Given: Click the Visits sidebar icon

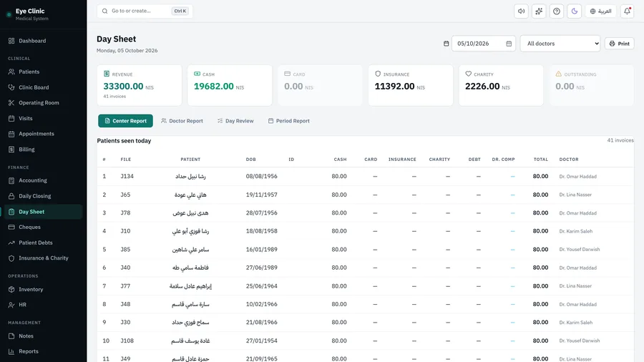Looking at the screenshot, I should point(11,118).
